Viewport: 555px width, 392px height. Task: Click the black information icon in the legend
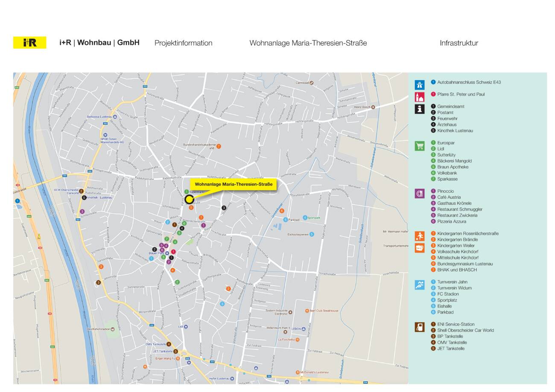(x=420, y=109)
